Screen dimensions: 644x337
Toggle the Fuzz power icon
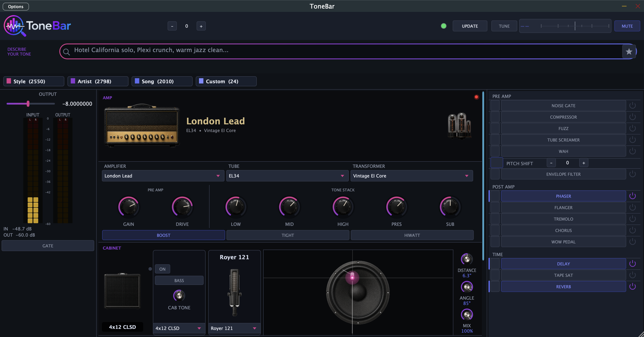pyautogui.click(x=632, y=128)
